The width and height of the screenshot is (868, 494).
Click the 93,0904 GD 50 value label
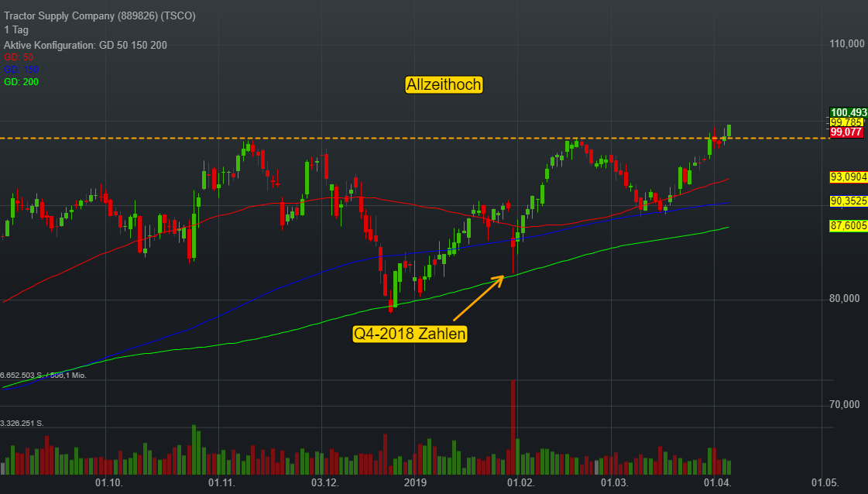849,177
